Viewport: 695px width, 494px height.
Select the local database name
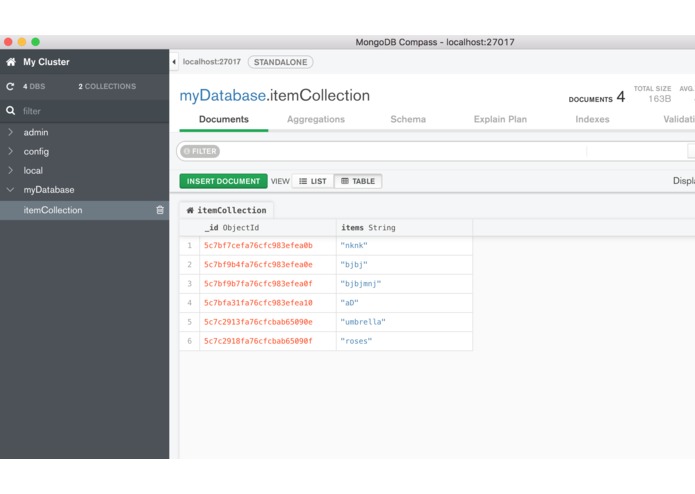[x=33, y=171]
